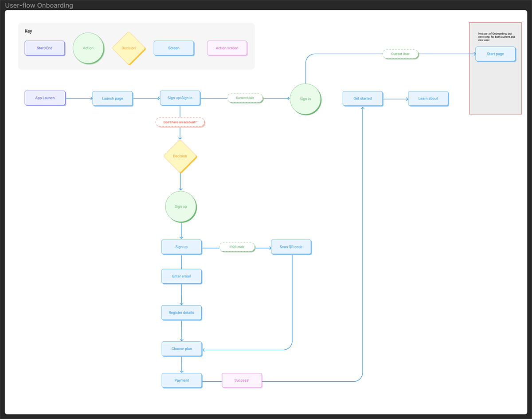Image resolution: width=532 pixels, height=419 pixels.
Task: Click the pink Action screen shape in Key
Action: (227, 48)
